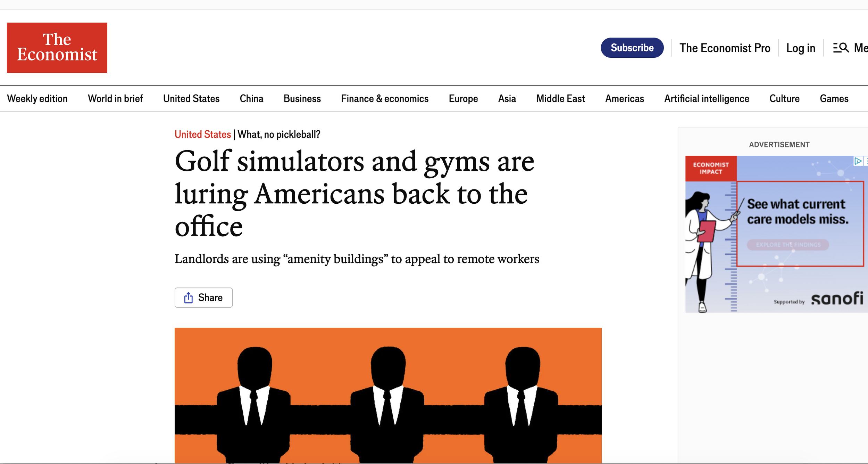Image resolution: width=868 pixels, height=464 pixels.
Task: Click the orange businessmen illustration
Action: [388, 396]
